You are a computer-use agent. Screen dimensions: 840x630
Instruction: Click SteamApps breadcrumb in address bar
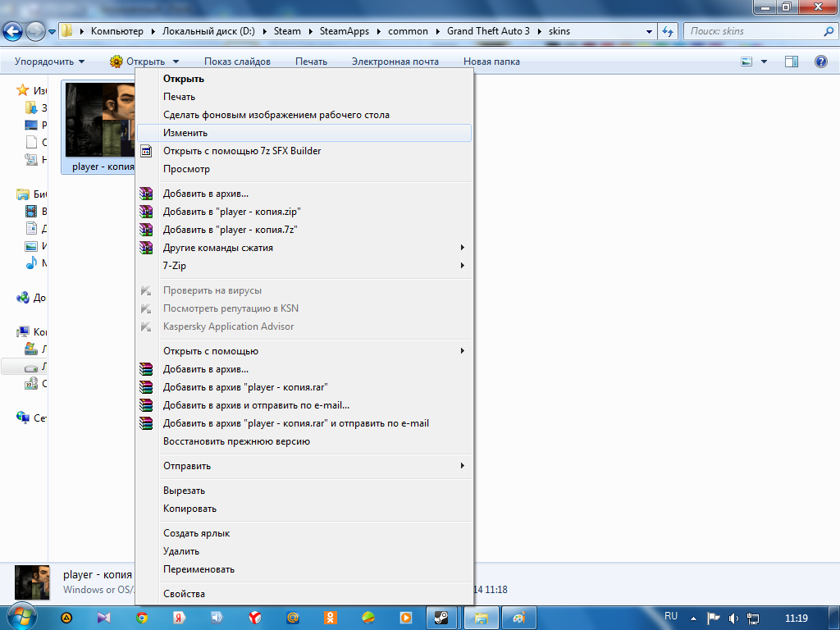[345, 31]
